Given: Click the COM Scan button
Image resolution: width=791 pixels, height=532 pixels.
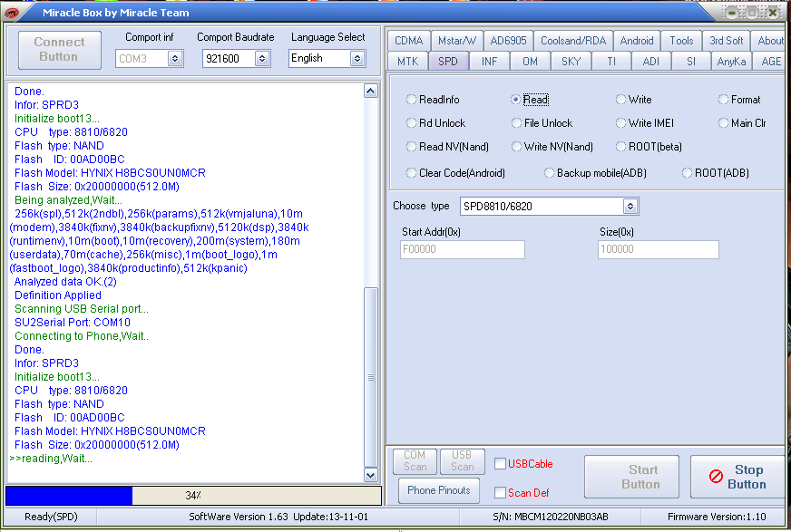Looking at the screenshot, I should point(415,461).
